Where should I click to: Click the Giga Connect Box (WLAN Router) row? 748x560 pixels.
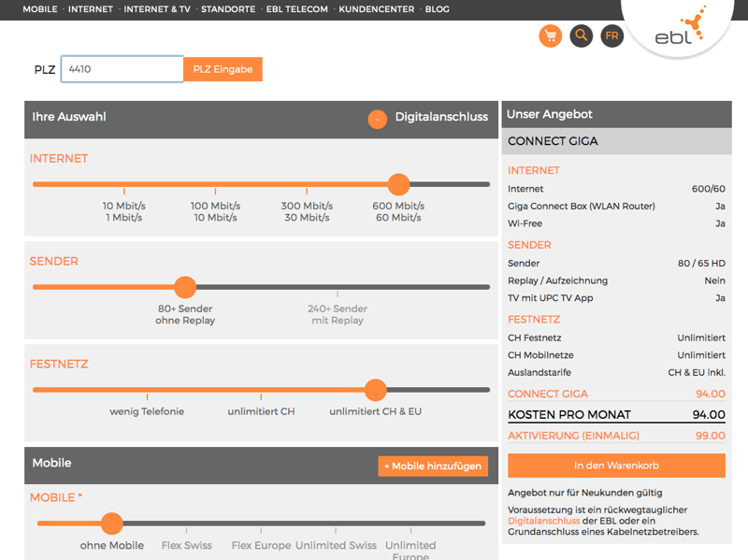(616, 206)
